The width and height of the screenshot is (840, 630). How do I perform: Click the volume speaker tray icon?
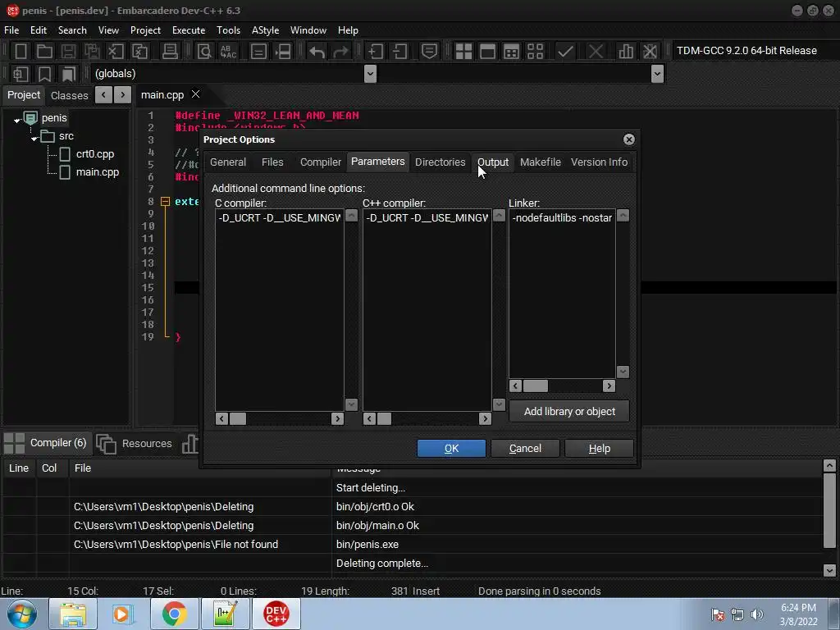[756, 614]
